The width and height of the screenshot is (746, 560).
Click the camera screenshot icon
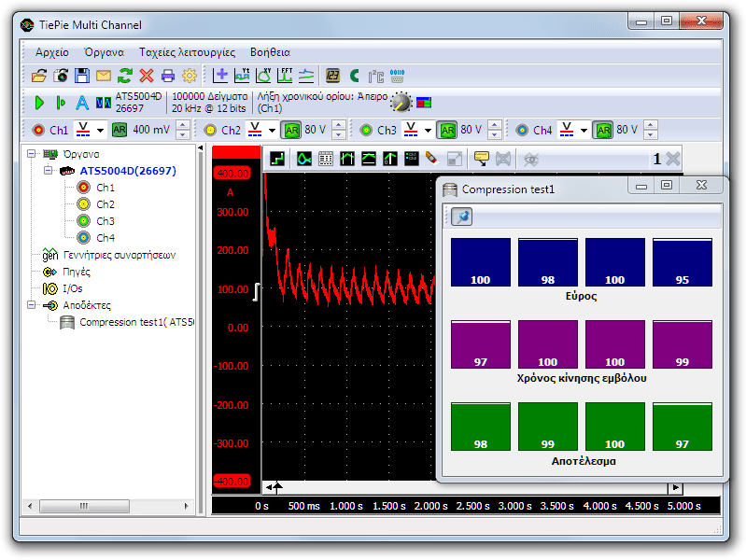point(61,76)
